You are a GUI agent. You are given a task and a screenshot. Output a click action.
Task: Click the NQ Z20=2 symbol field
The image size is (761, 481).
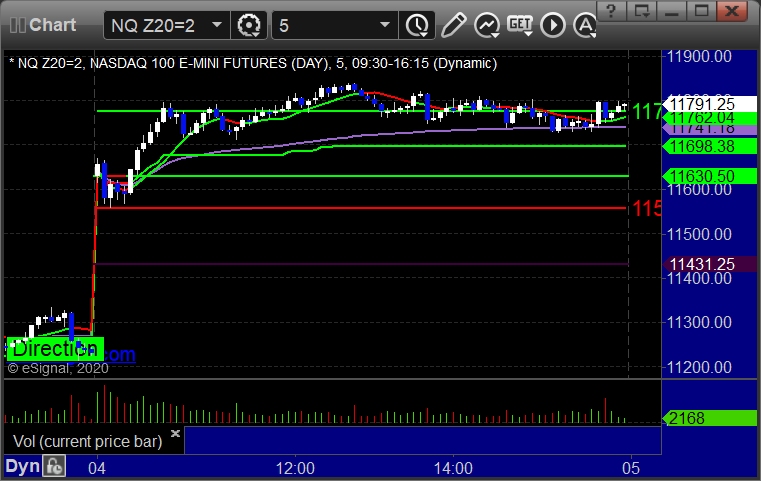click(x=166, y=25)
